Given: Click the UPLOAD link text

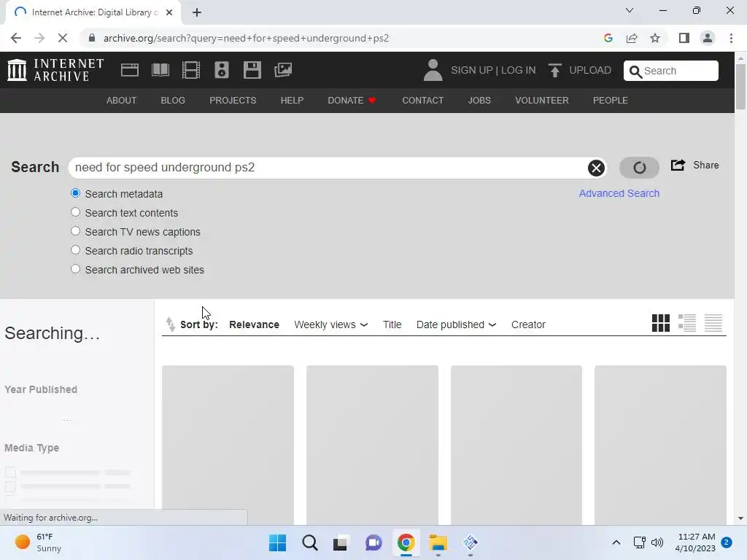Looking at the screenshot, I should tap(589, 71).
